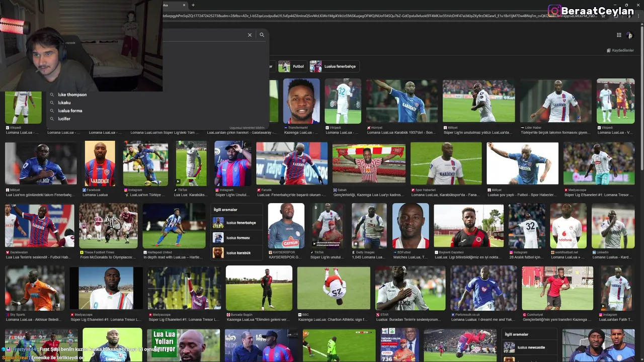
Task: Open the Hartlepool United thumbnail
Action: coord(174,226)
